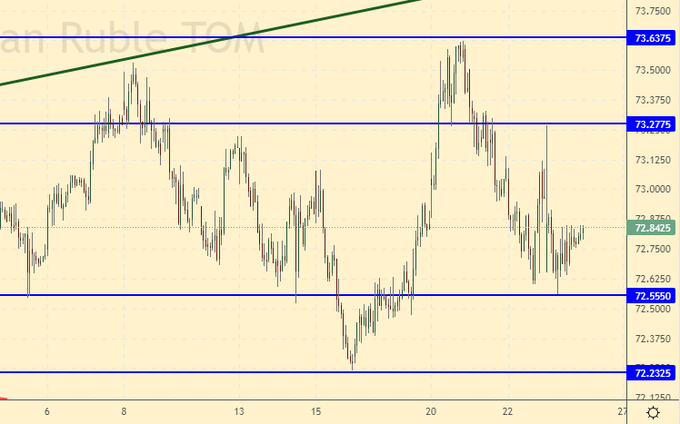Click date label 15 on time axis
Viewport: 680px width, 424px height.
[x=316, y=411]
